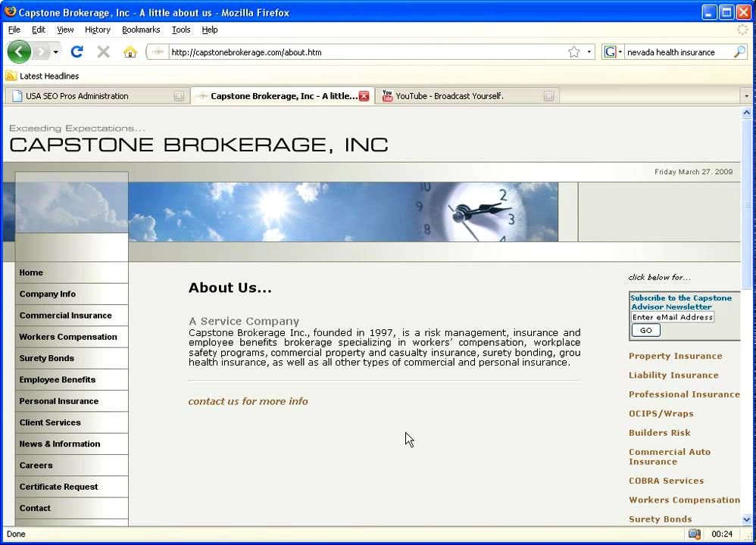756x545 pixels.
Task: Open the Tools menu
Action: tap(181, 30)
